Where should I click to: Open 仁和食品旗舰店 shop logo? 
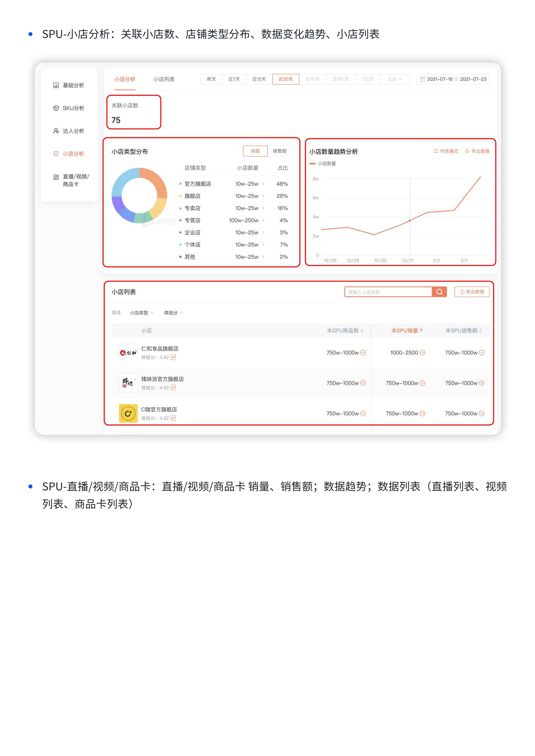(128, 353)
